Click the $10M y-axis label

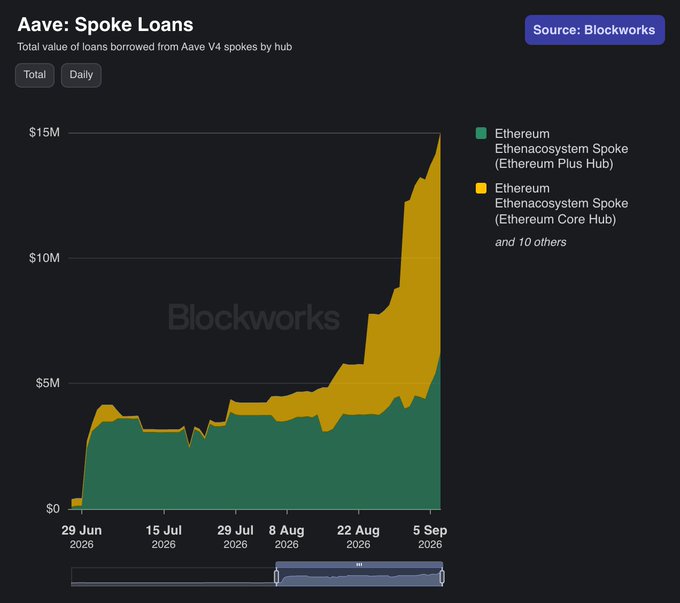click(x=44, y=258)
